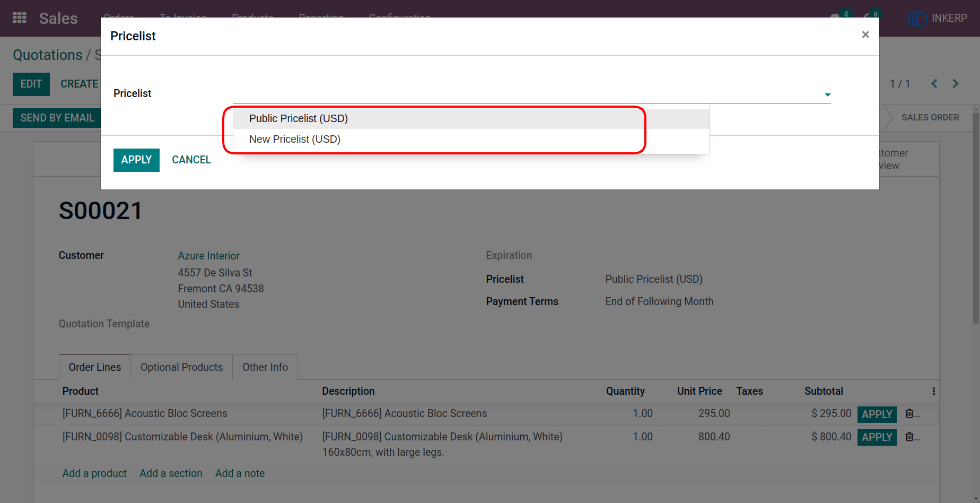Select New Pricelist (USD) option
Viewport: 980px width, 503px height.
(471, 139)
